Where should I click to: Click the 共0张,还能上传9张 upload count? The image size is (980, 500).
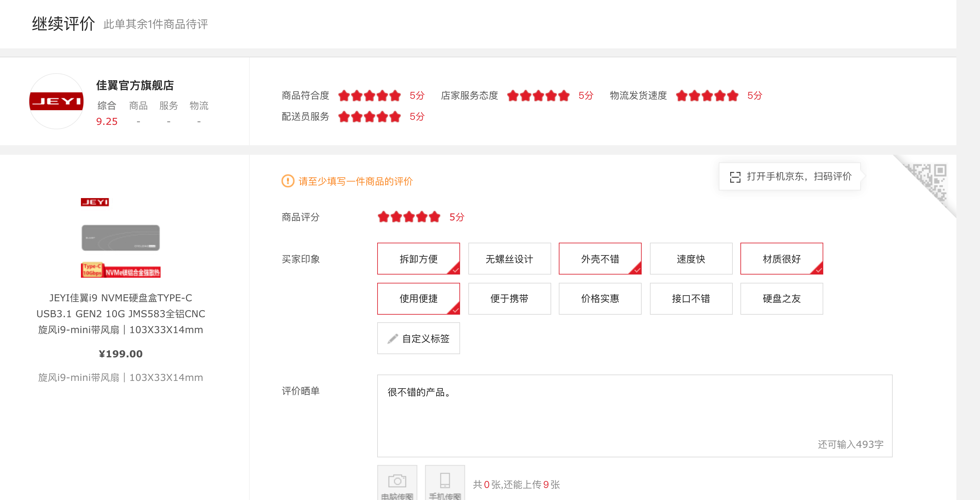(x=516, y=484)
